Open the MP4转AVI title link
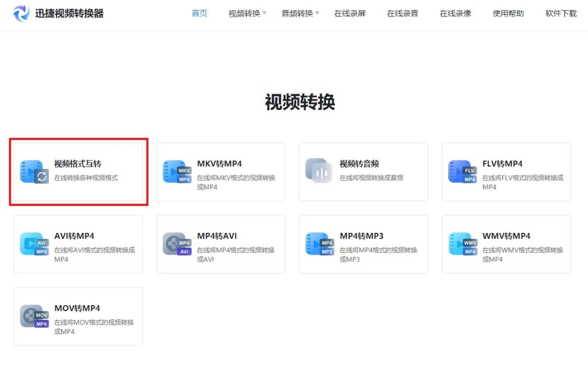Screen dimensions: 588x377 pyautogui.click(x=217, y=236)
